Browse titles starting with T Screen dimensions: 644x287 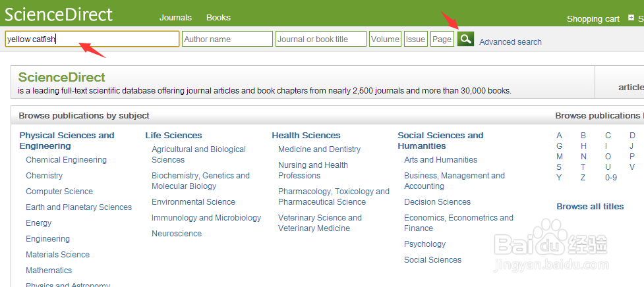[583, 167]
